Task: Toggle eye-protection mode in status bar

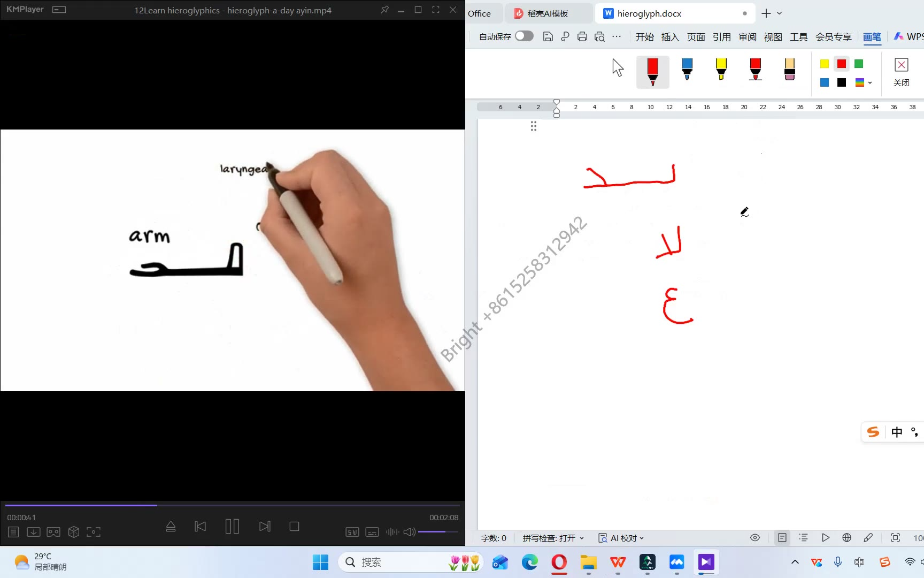Action: (x=755, y=538)
